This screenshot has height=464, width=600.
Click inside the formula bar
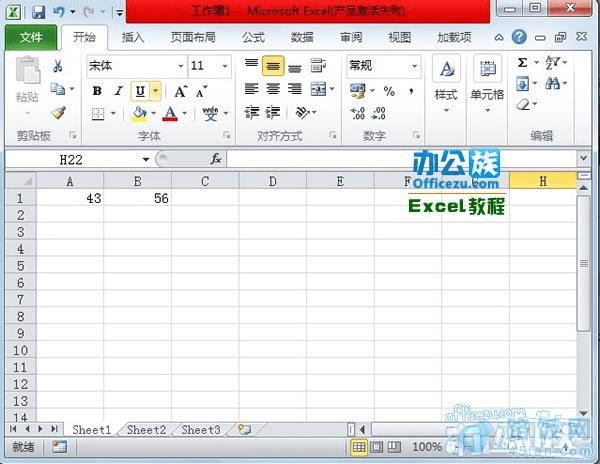click(402, 159)
